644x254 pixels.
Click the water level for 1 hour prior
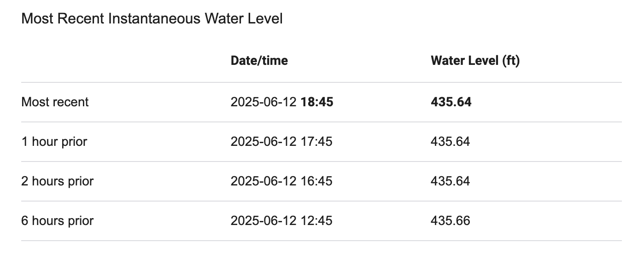click(x=450, y=141)
